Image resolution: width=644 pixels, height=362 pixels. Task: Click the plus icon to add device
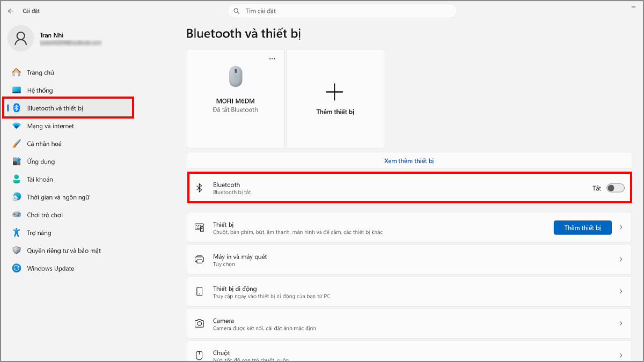click(334, 92)
